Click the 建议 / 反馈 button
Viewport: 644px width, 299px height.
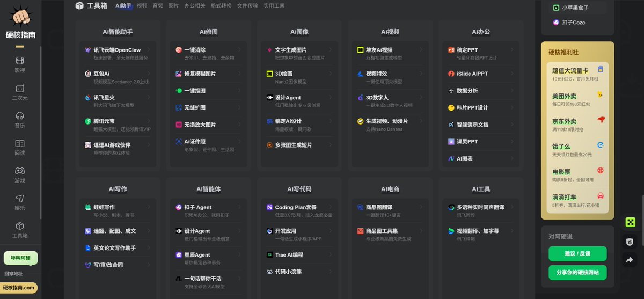[x=577, y=253]
